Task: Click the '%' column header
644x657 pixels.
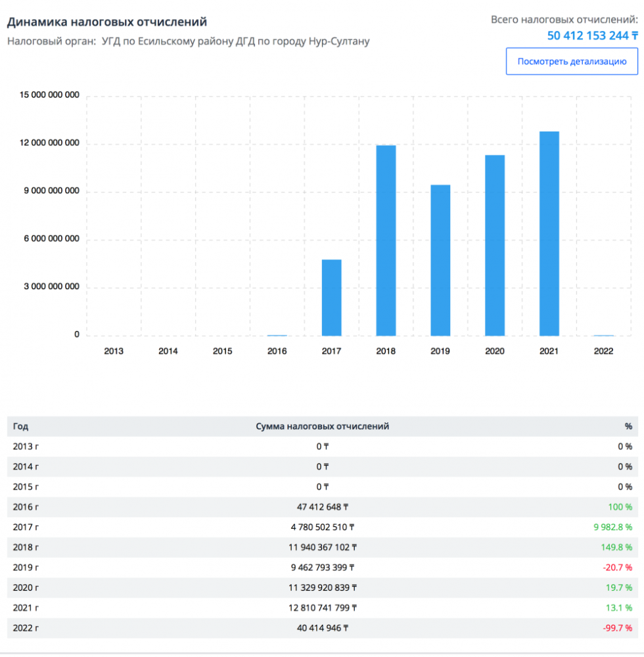Action: (x=628, y=426)
